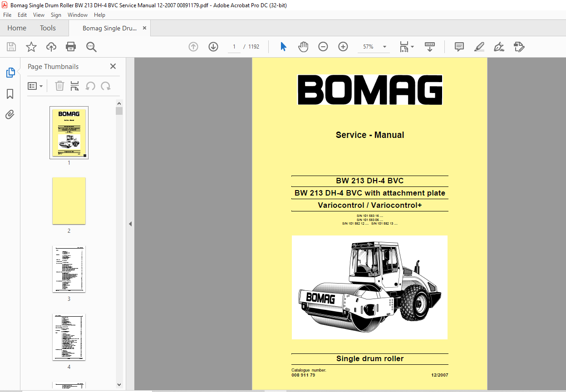
Task: Select page 4 thumbnail
Action: click(x=69, y=337)
